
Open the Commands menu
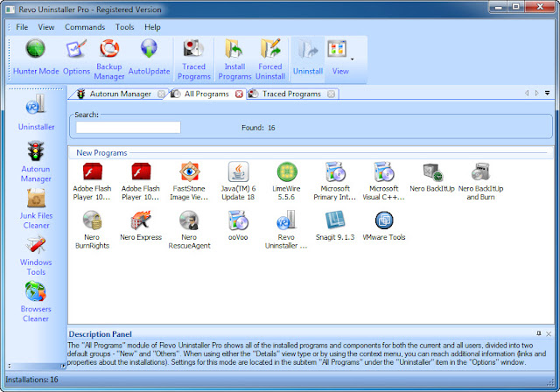click(x=85, y=27)
